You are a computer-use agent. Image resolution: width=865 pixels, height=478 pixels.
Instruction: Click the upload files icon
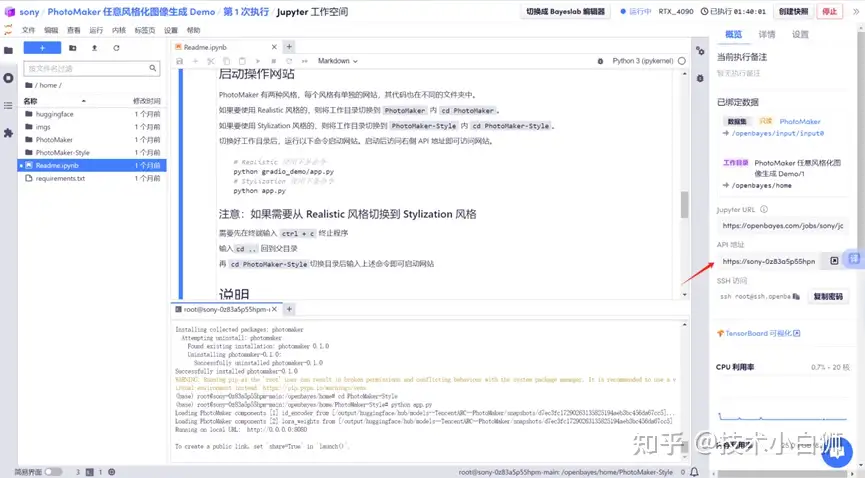94,48
